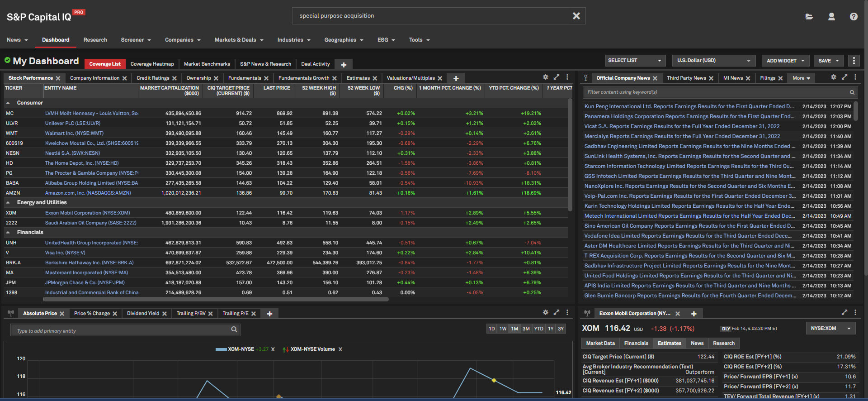Open the SELECT LIST dropdown
Image resolution: width=868 pixels, height=401 pixels.
tap(635, 61)
